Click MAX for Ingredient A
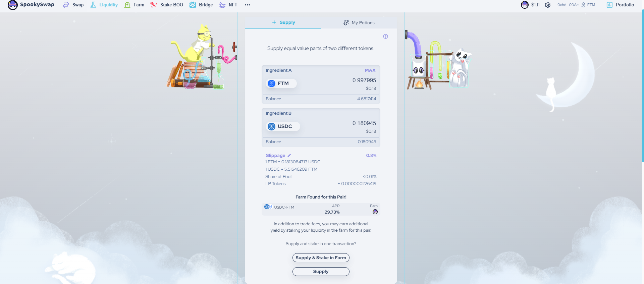644x284 pixels. (370, 70)
